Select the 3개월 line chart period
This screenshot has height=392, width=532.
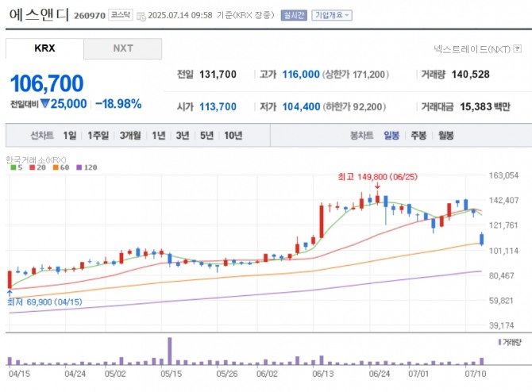click(130, 136)
